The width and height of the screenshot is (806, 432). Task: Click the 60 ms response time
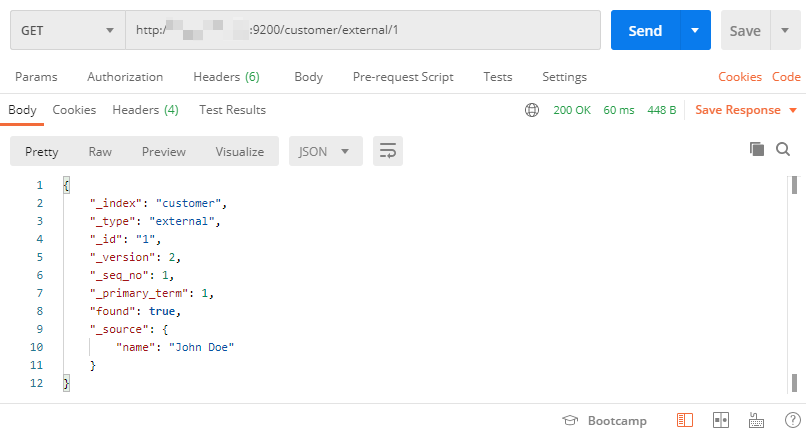pos(619,110)
